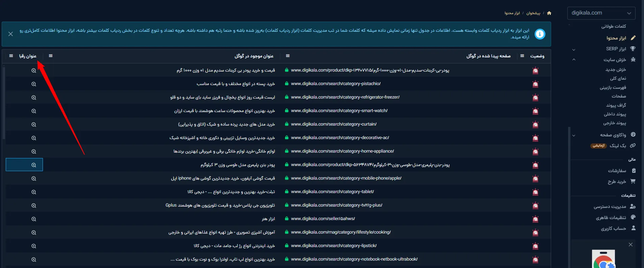Screen dimensions: 644x268
Task: Go to پیشخوان breadcrumb link
Action: pyautogui.click(x=533, y=13)
